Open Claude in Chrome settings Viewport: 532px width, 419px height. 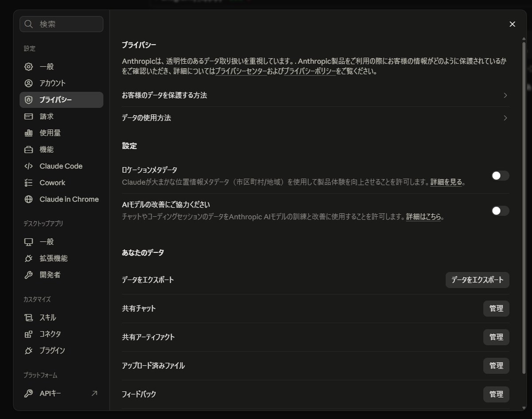pyautogui.click(x=61, y=199)
